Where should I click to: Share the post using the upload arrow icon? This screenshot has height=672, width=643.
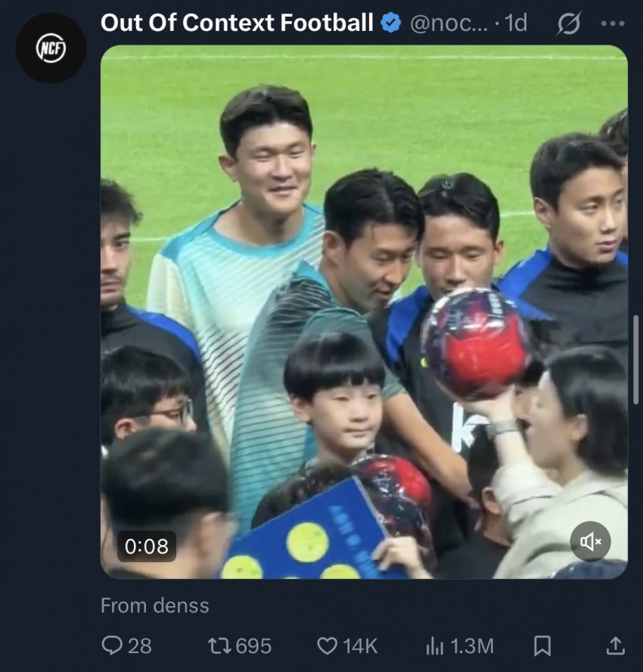(x=616, y=645)
